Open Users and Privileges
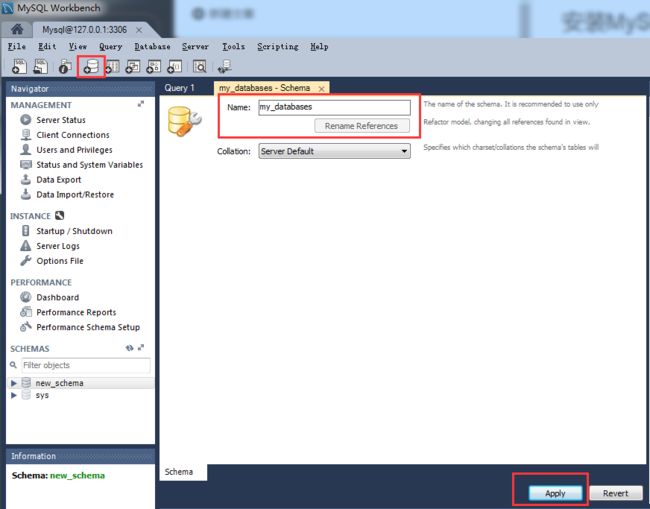 74,150
